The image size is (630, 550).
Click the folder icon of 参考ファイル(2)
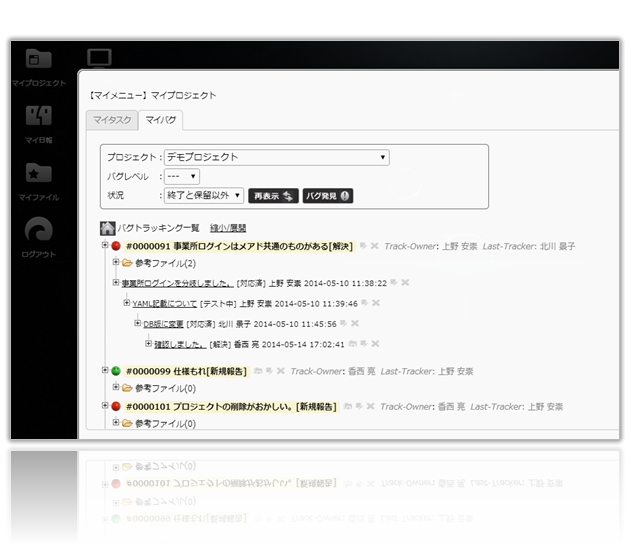[x=127, y=263]
